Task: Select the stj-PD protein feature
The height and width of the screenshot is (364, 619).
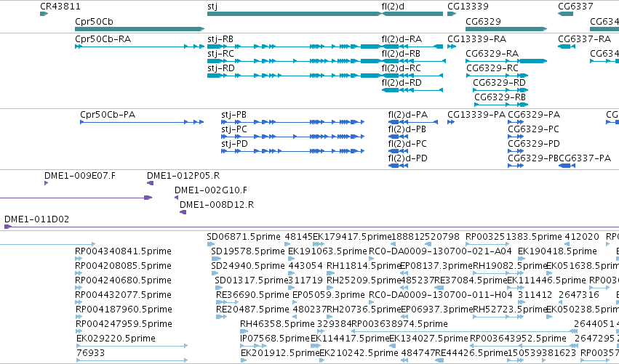Action: coord(293,151)
